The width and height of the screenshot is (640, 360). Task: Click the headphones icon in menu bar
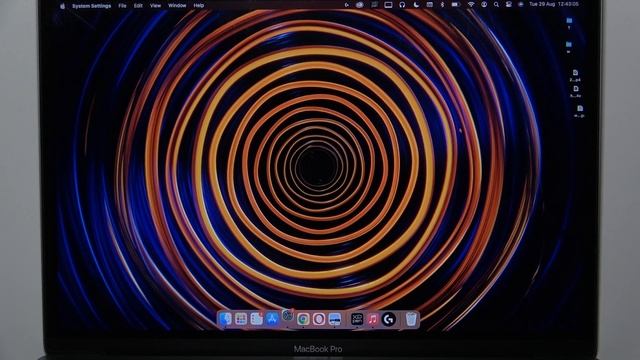(x=402, y=5)
